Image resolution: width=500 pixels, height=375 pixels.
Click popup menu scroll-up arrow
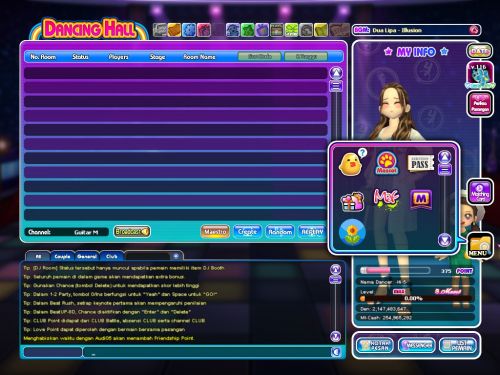[445, 157]
